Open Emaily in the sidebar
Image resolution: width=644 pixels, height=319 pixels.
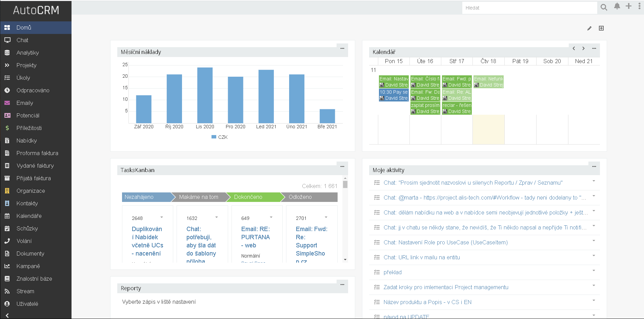tap(25, 103)
